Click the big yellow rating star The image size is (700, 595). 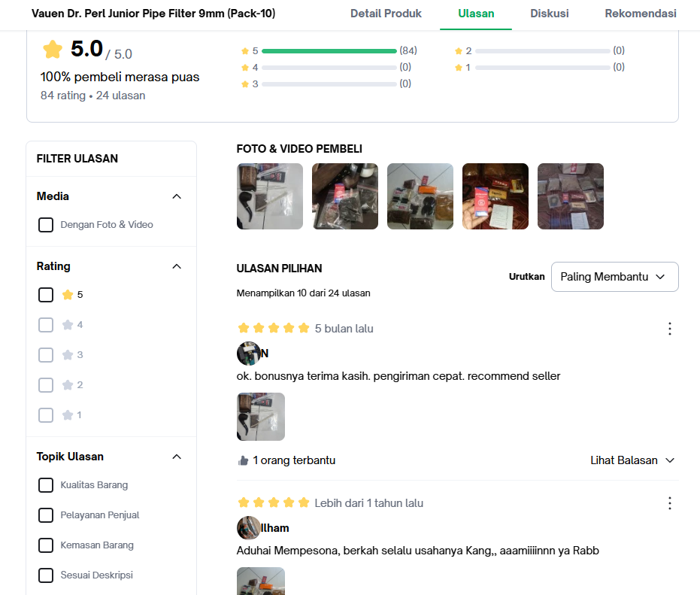[x=53, y=49]
